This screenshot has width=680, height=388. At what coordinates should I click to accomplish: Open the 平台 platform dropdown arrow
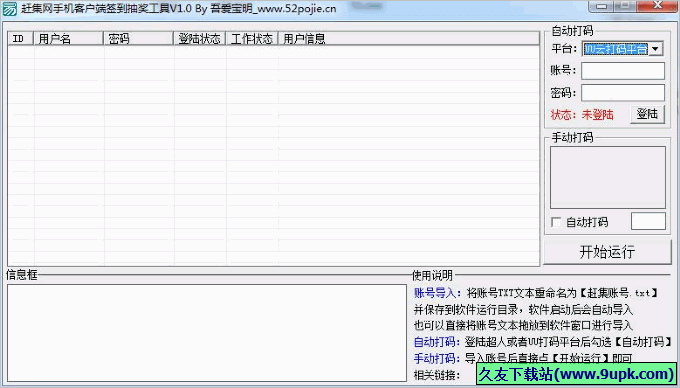click(656, 49)
